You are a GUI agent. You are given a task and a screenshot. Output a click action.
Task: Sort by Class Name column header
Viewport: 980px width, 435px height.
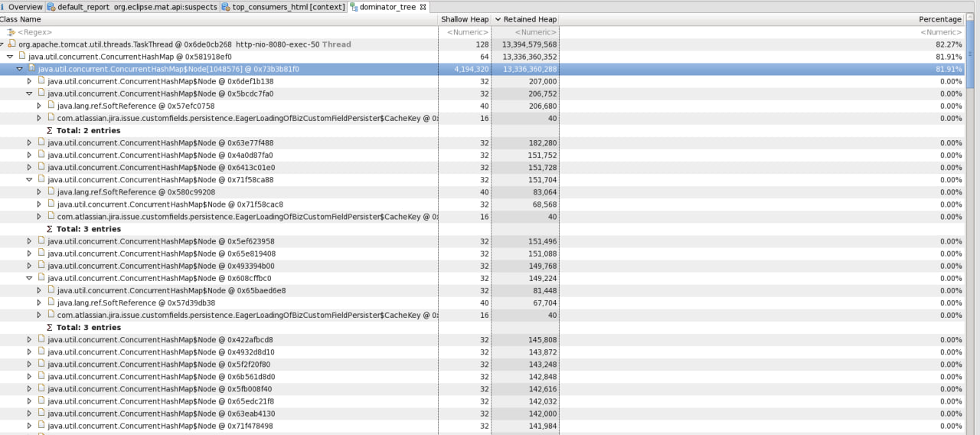[x=219, y=19]
